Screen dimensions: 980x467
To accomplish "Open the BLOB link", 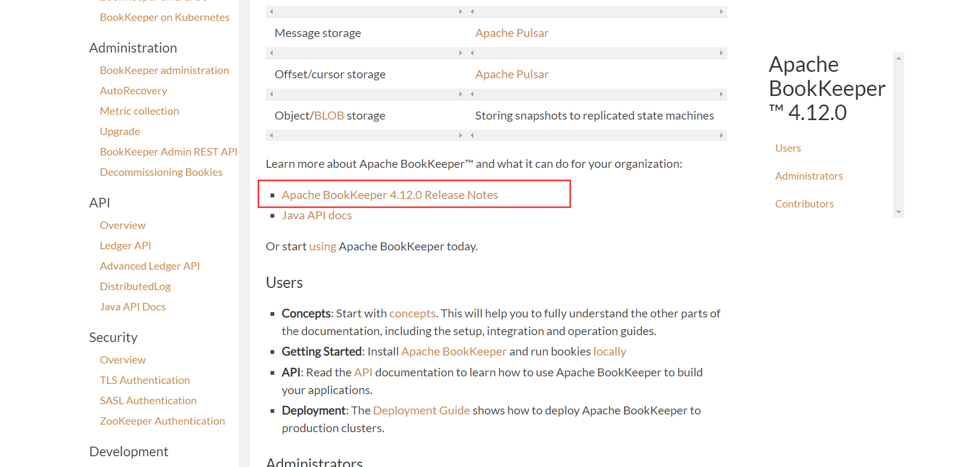I will 329,116.
